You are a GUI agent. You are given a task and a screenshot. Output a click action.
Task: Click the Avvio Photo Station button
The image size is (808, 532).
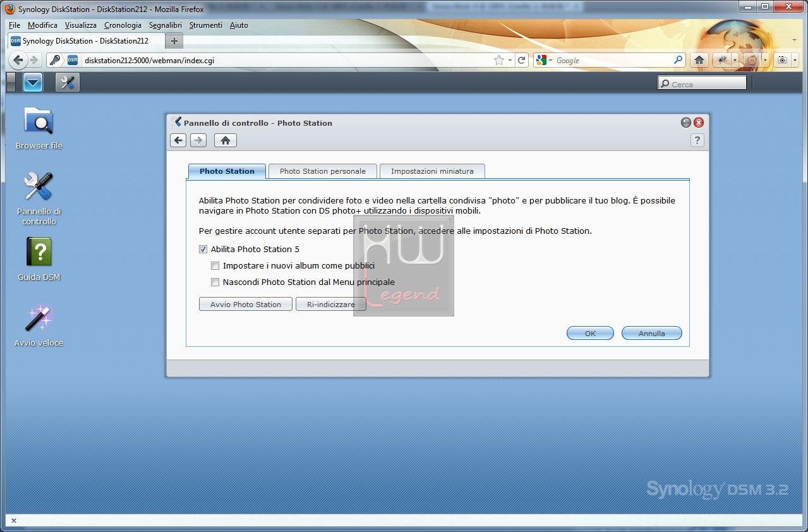click(246, 304)
